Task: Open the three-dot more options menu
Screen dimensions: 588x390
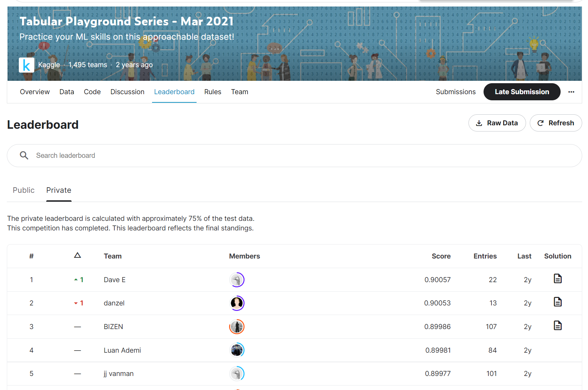Action: click(571, 92)
